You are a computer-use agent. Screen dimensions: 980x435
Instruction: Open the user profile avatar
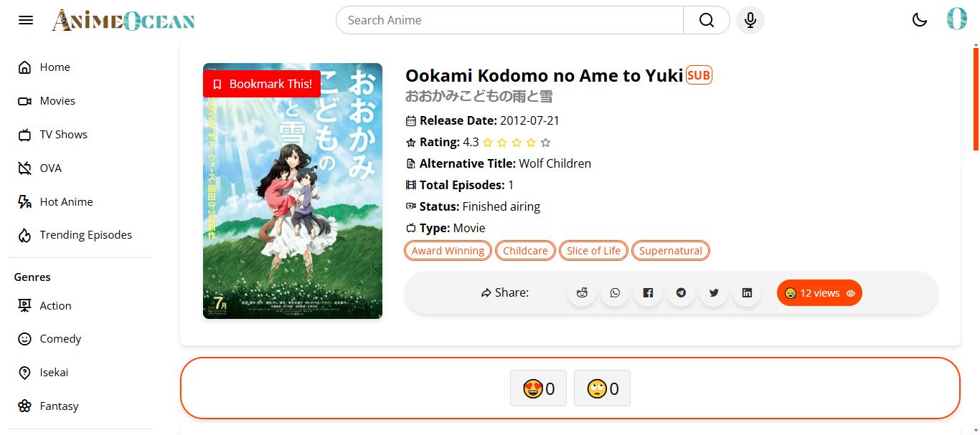click(956, 19)
